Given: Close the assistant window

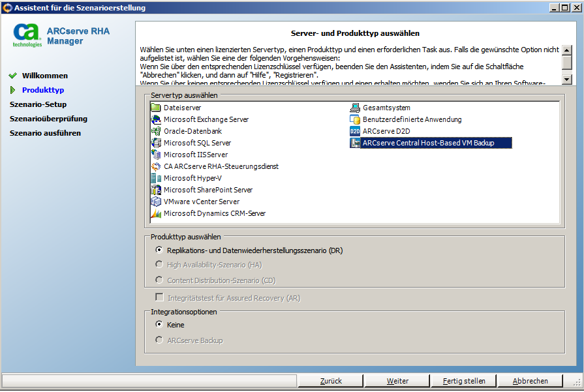Looking at the screenshot, I should point(577,7).
